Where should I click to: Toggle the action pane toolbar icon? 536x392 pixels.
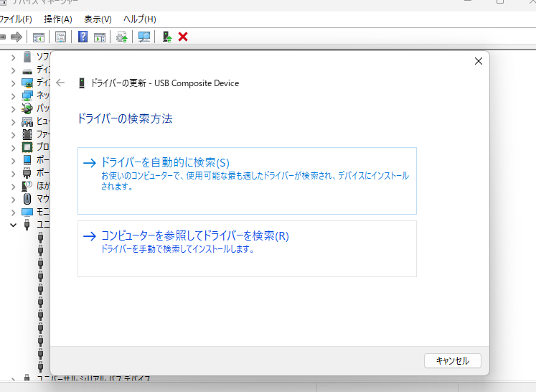tap(100, 37)
